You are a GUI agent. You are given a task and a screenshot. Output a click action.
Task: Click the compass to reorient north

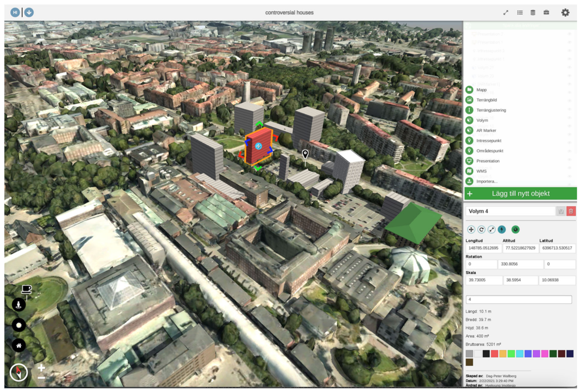(19, 372)
